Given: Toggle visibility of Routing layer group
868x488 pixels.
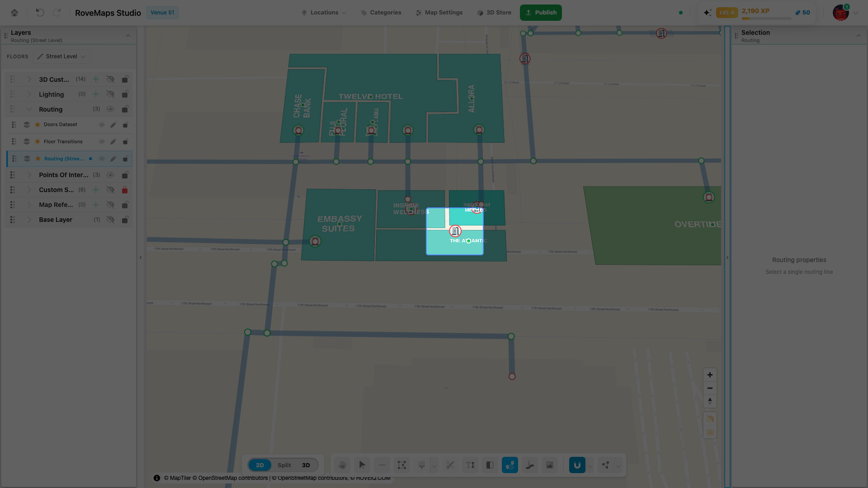Looking at the screenshot, I should [x=110, y=109].
